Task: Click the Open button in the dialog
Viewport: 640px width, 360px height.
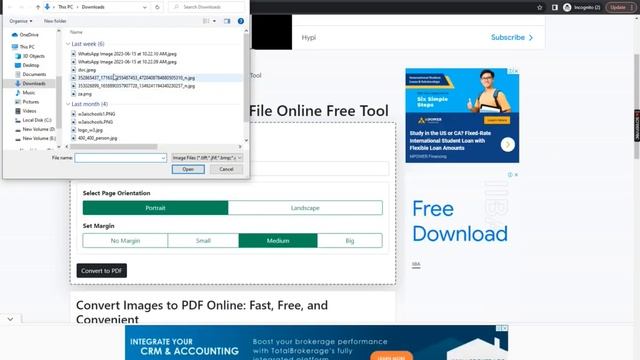Action: point(188,169)
